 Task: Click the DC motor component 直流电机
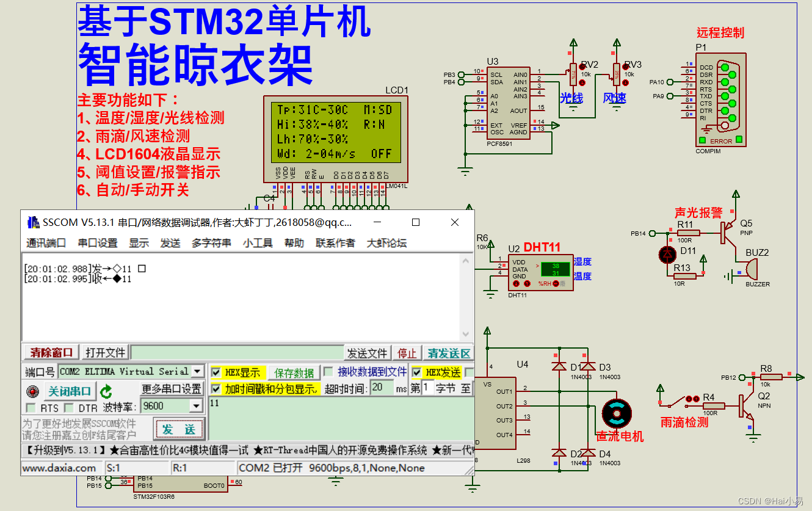coord(617,414)
